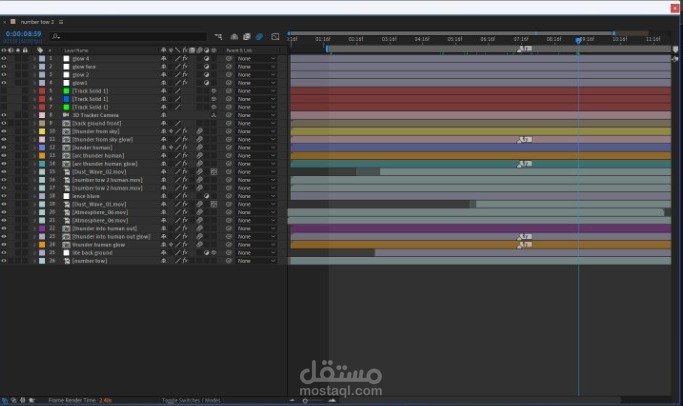Click the zoom out timeline mountain icon

292,400
